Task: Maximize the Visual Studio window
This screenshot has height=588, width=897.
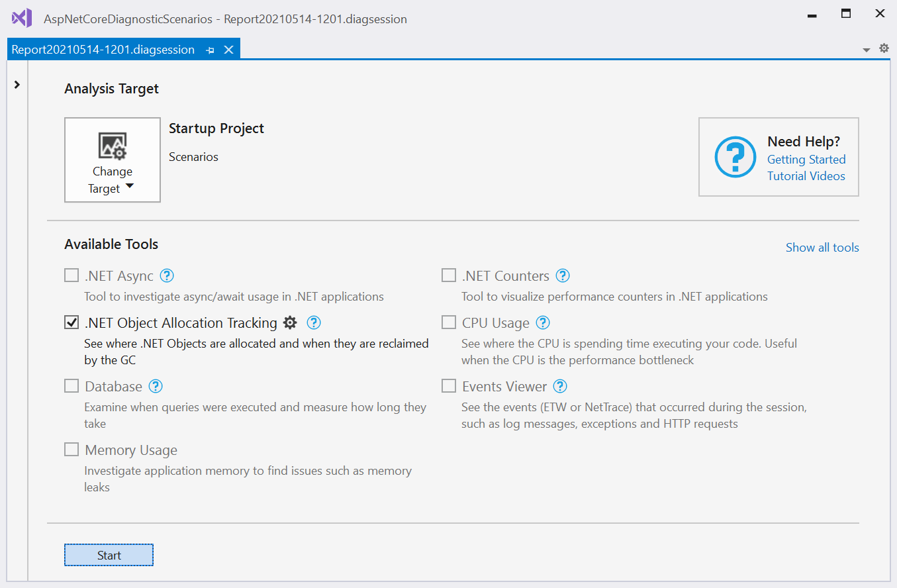Action: 846,14
